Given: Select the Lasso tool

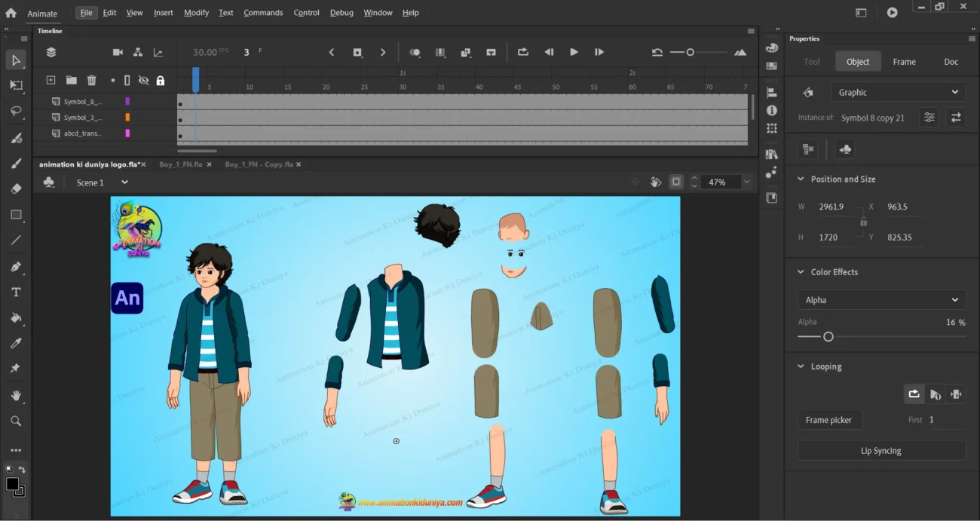Looking at the screenshot, I should [16, 111].
